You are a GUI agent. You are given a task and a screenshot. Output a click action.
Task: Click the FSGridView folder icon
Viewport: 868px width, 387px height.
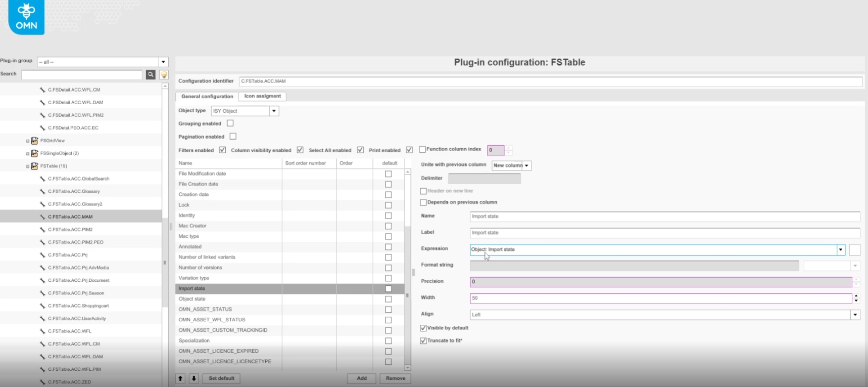pos(34,141)
